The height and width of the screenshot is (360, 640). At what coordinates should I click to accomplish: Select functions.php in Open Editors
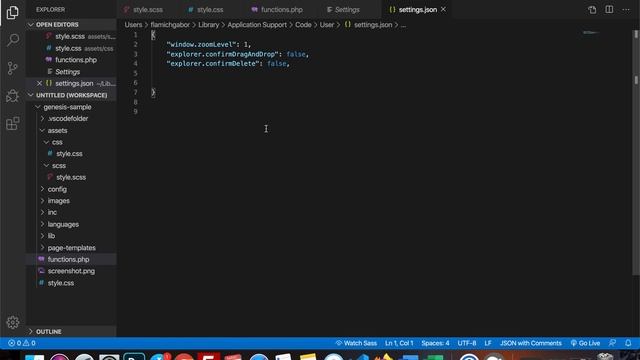coord(71,60)
